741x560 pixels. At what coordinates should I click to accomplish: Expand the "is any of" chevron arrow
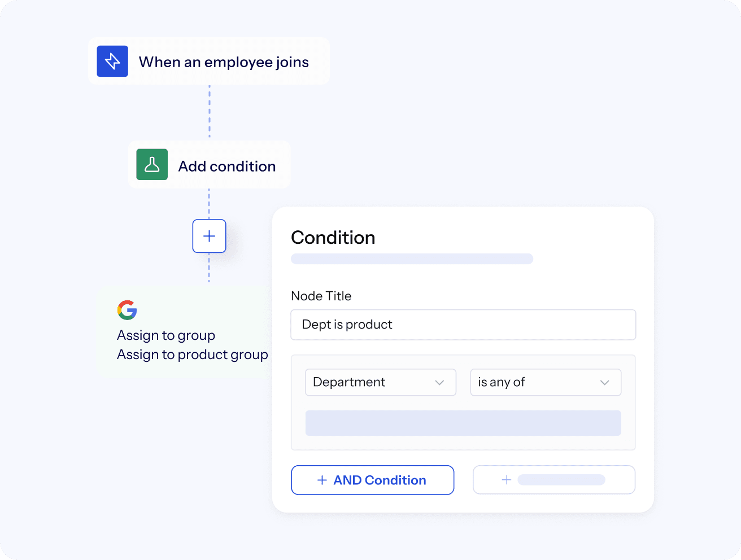tap(604, 383)
